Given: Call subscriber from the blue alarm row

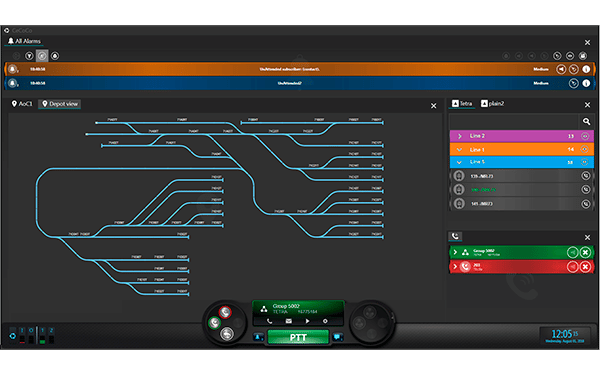Looking at the screenshot, I should click(x=573, y=83).
